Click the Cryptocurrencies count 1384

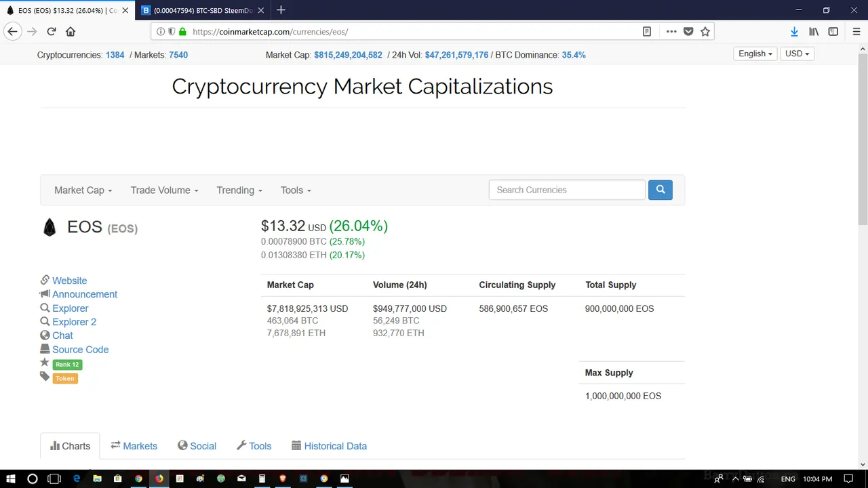pos(115,55)
